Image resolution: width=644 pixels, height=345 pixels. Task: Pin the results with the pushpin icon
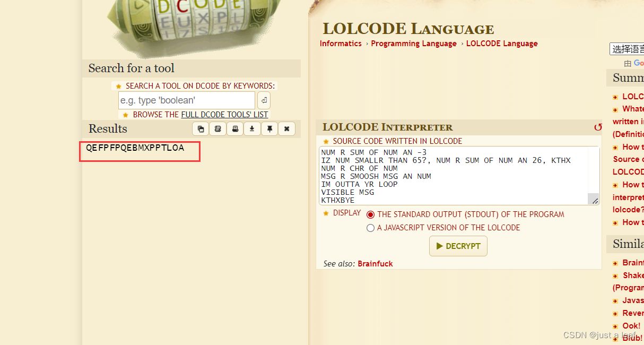[269, 128]
